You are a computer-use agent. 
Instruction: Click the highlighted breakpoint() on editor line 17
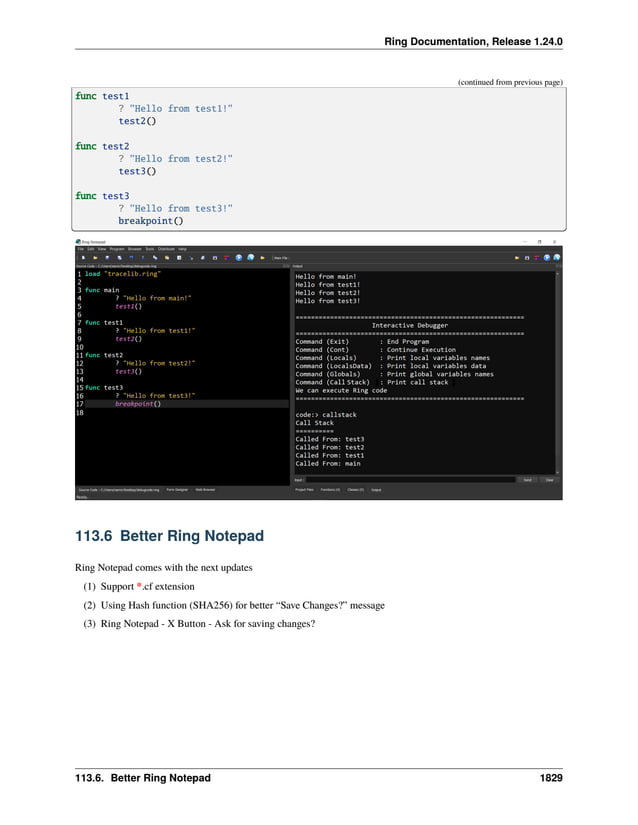click(x=138, y=404)
